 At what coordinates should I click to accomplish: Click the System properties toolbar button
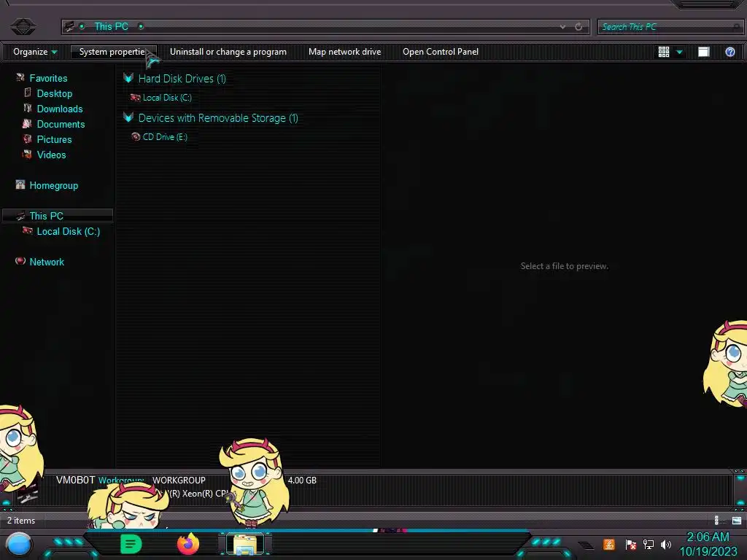tap(113, 52)
